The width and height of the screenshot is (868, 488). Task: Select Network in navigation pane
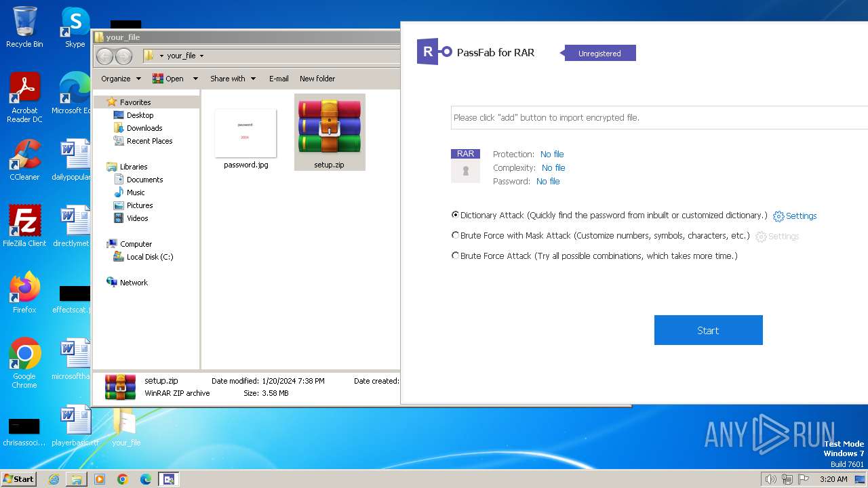(134, 283)
